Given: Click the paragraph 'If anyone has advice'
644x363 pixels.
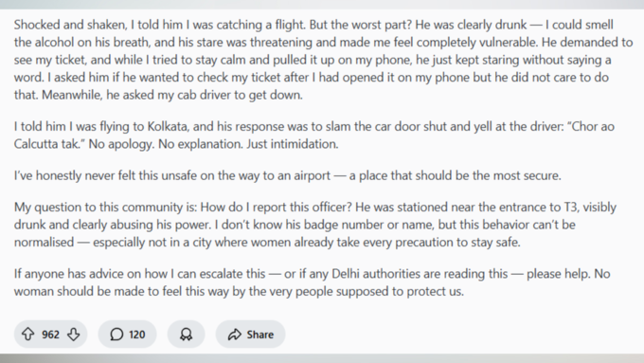Looking at the screenshot, I should [x=313, y=282].
